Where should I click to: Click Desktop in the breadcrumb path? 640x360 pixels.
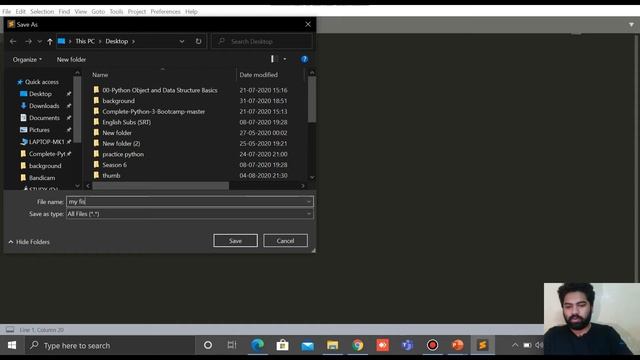point(117,41)
